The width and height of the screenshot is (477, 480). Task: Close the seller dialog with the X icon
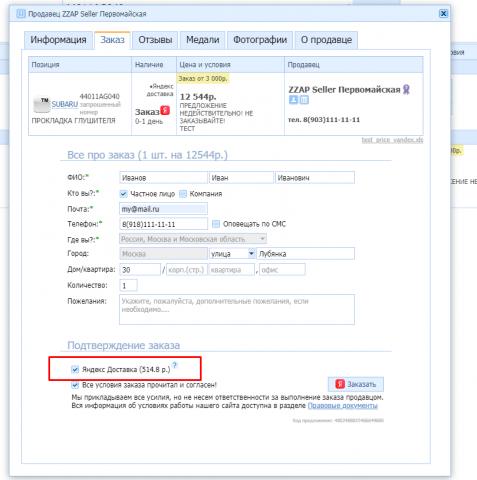pyautogui.click(x=443, y=13)
